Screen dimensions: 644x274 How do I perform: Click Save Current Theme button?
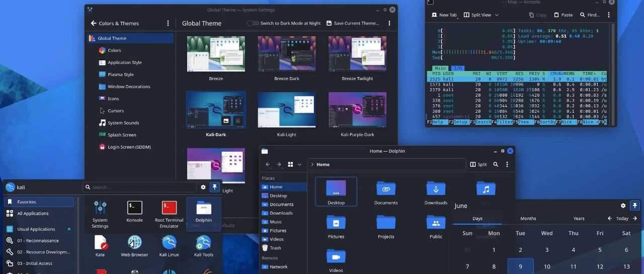(353, 23)
